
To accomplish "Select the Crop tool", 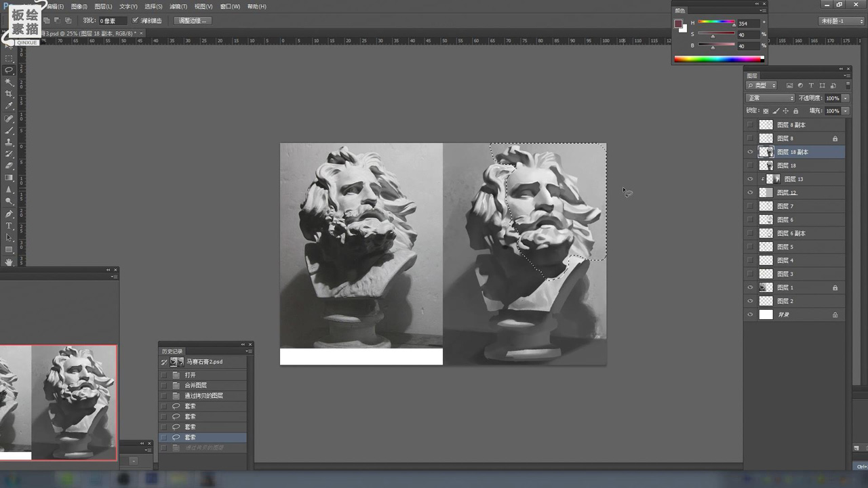I will click(x=9, y=94).
